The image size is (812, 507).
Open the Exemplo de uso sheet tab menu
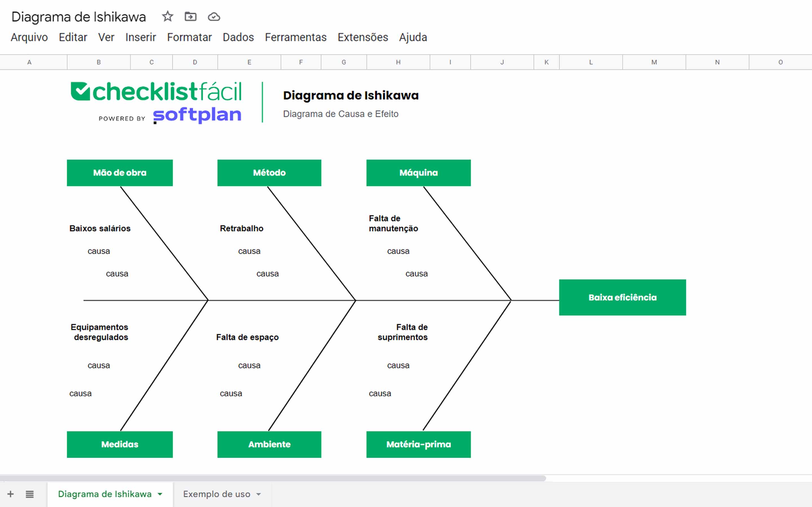coord(258,494)
